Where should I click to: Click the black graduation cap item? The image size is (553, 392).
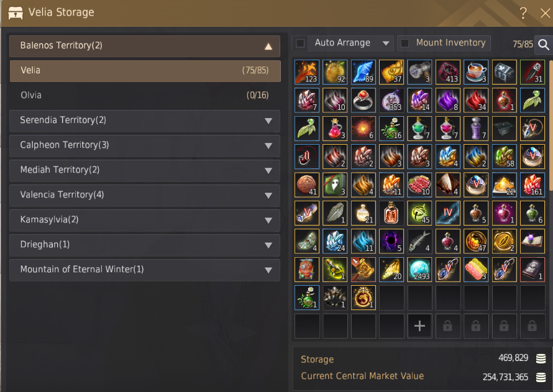[505, 129]
